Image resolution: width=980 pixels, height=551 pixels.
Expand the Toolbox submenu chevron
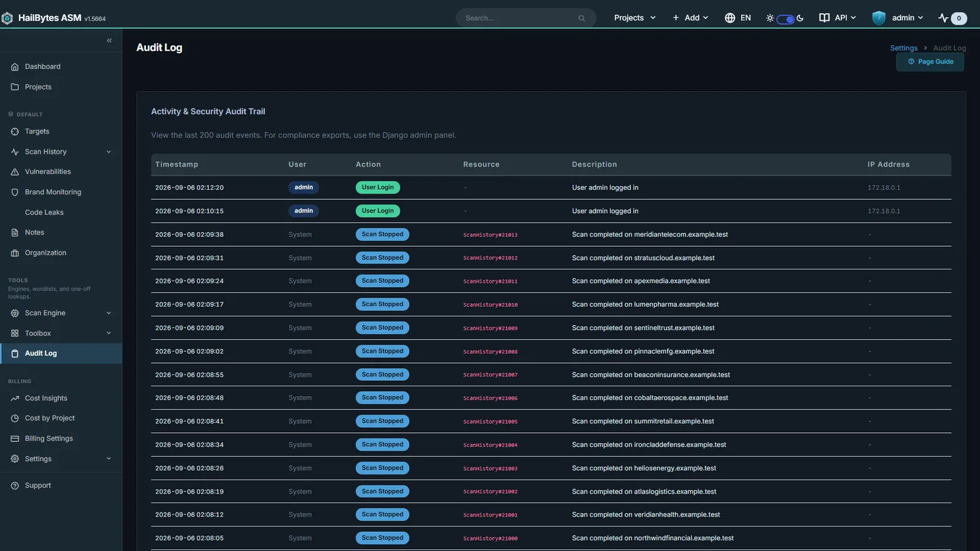click(108, 333)
